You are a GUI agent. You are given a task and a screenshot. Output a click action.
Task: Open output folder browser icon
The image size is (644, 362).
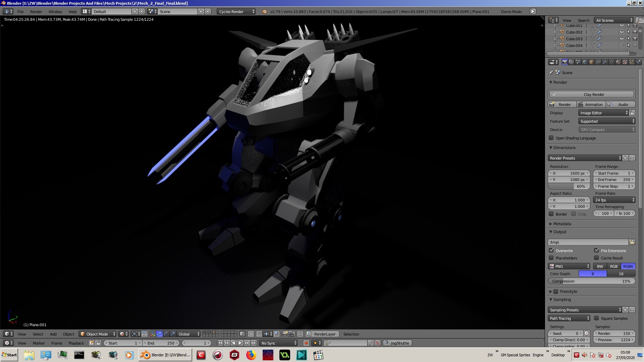pyautogui.click(x=632, y=242)
